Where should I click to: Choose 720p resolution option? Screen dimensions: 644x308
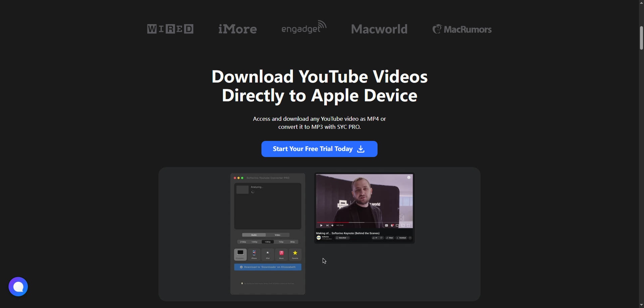point(281,242)
